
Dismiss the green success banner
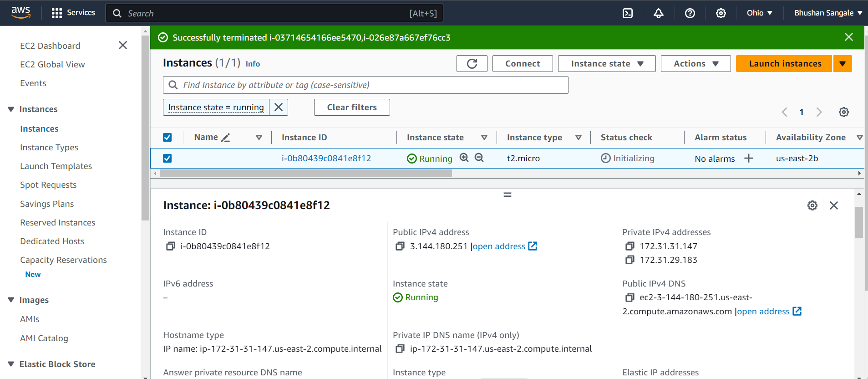point(849,37)
